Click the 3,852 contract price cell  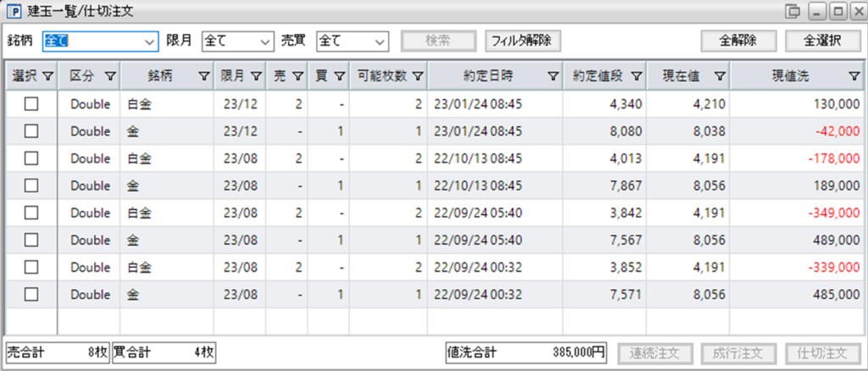click(x=604, y=267)
